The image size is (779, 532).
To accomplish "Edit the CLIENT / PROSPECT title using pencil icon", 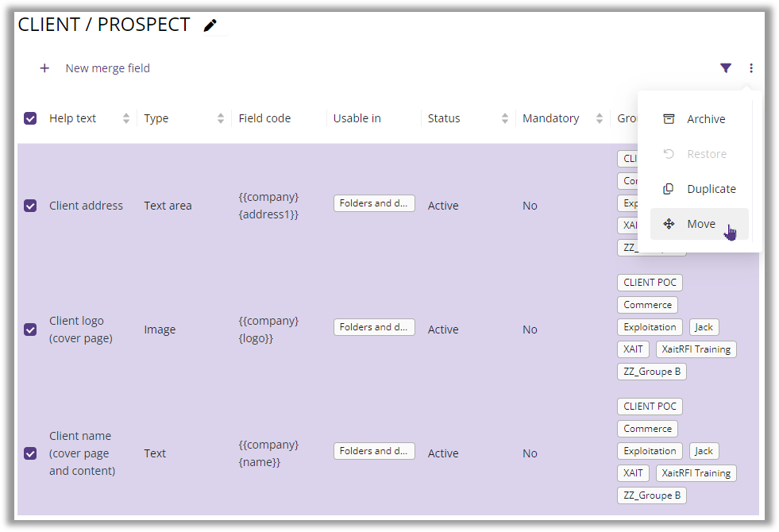I will (210, 25).
